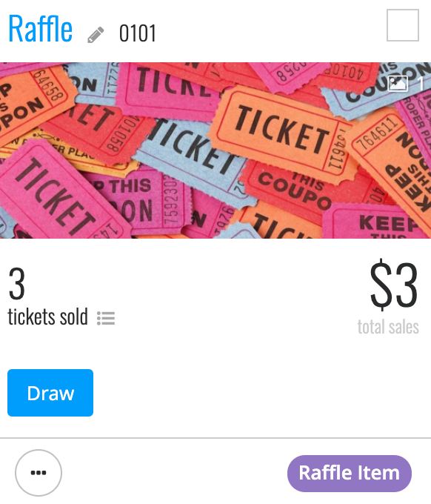Click the image count number 1
The image size is (431, 504).
click(421, 84)
